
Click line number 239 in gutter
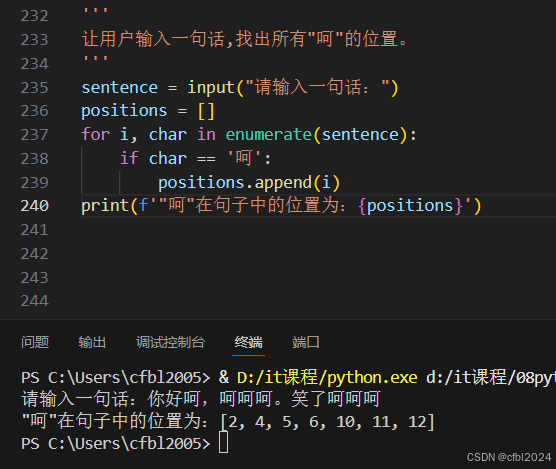[x=34, y=183]
